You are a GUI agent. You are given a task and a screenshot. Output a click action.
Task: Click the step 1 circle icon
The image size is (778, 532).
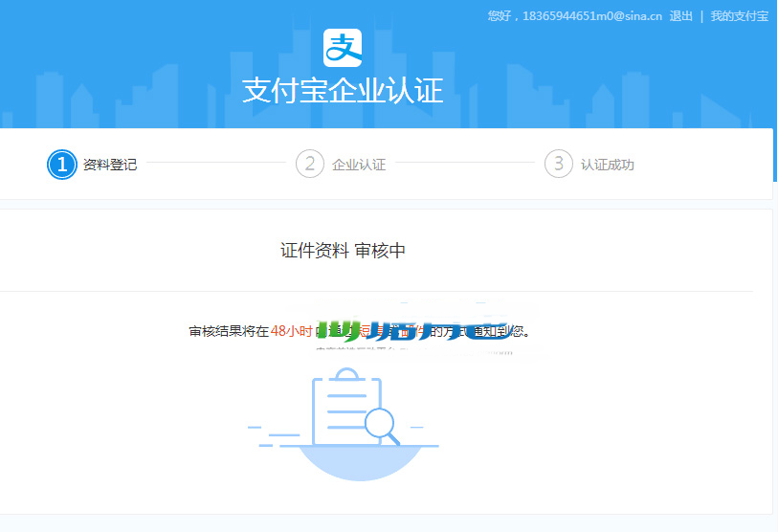pyautogui.click(x=62, y=165)
